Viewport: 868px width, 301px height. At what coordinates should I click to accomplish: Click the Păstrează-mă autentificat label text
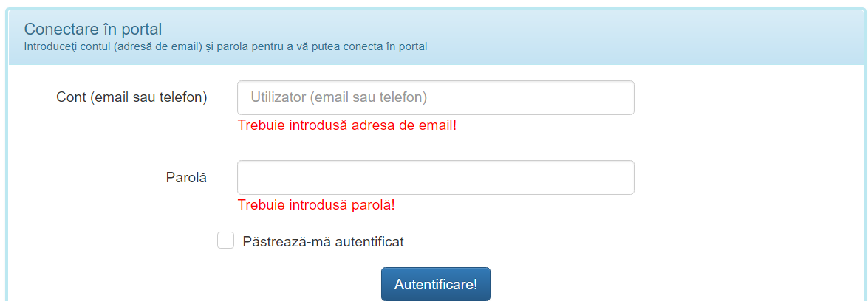(323, 241)
